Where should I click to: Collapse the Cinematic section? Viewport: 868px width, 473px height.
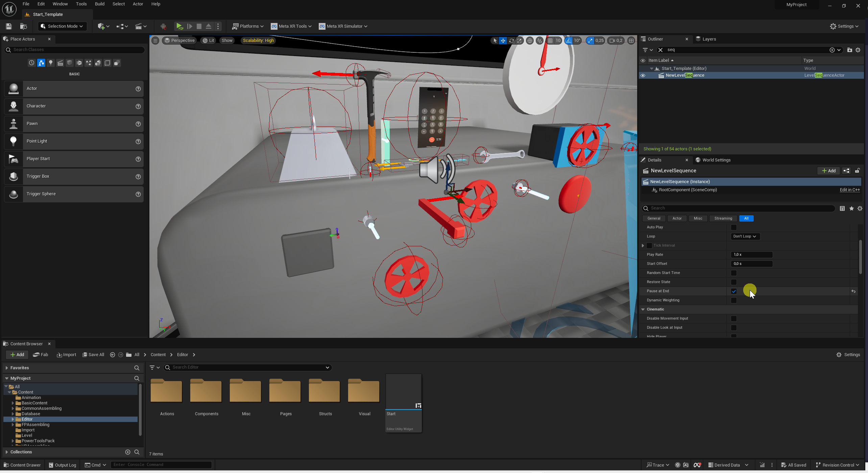(643, 309)
